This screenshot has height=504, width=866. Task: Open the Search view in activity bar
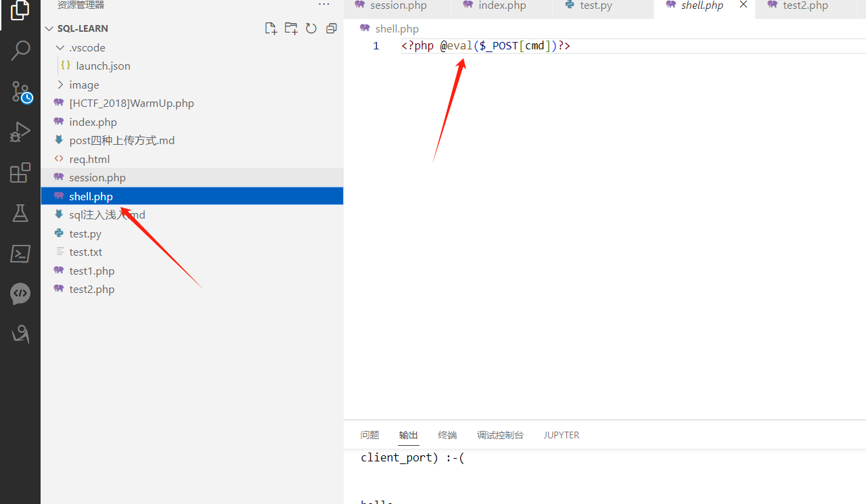pyautogui.click(x=20, y=51)
